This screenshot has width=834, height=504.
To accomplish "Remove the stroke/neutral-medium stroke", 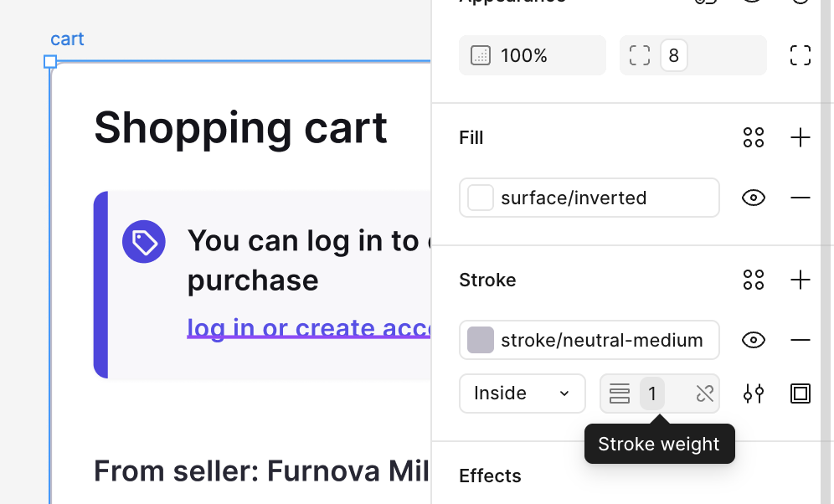I will [x=801, y=340].
